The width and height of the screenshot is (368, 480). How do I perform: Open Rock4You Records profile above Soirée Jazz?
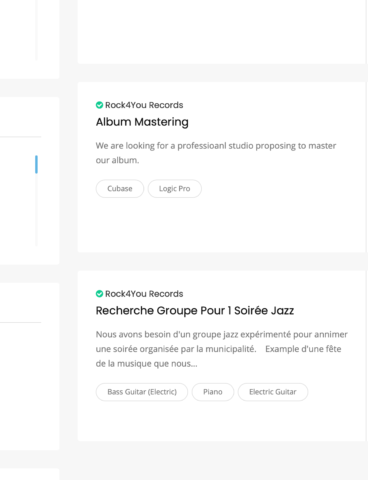[144, 294]
